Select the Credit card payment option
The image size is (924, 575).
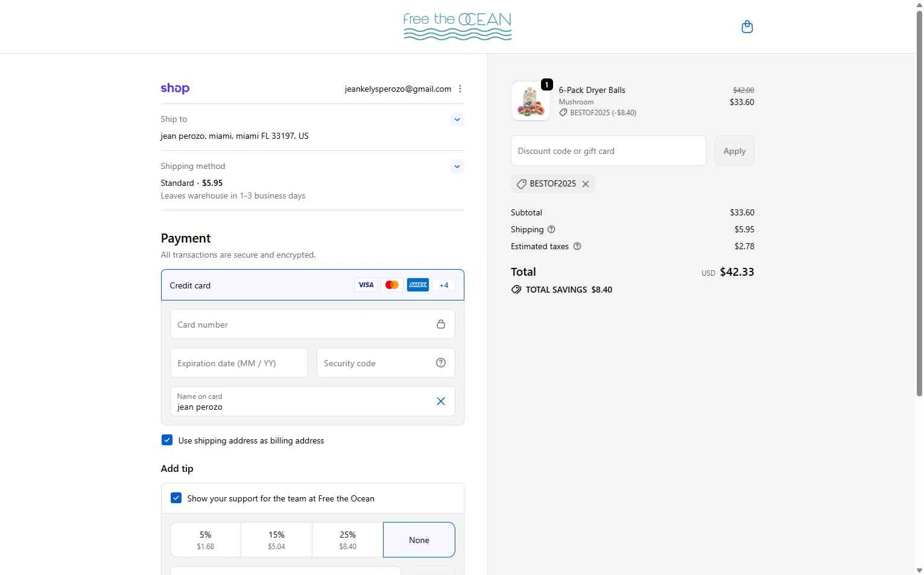[312, 285]
